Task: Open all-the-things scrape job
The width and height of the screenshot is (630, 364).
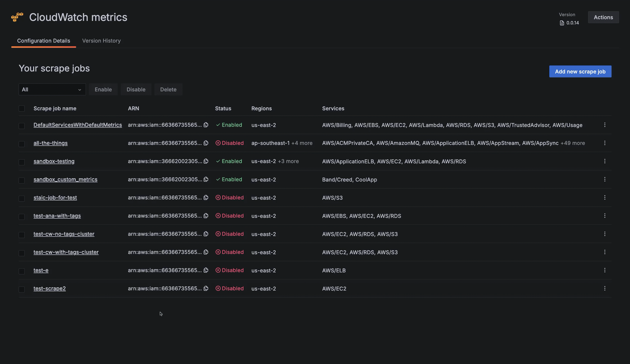Action: pos(51,143)
